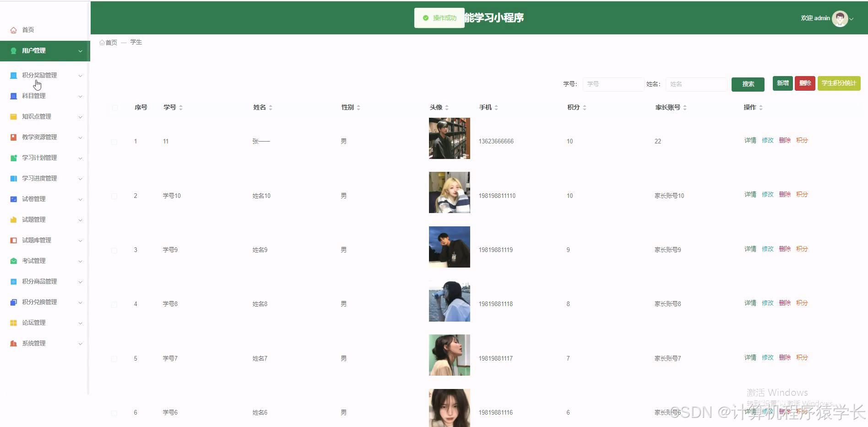Click the admin avatar icon
Viewport: 868px width, 427px height.
tap(840, 18)
